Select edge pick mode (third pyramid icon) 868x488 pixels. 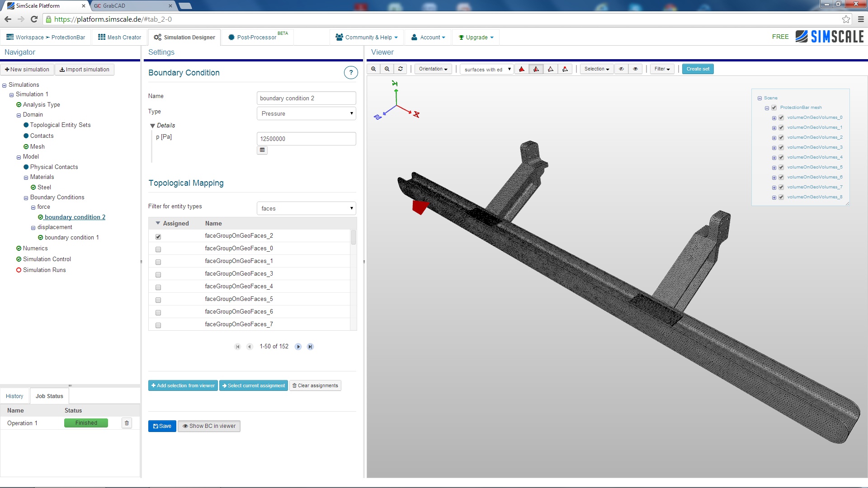point(551,69)
